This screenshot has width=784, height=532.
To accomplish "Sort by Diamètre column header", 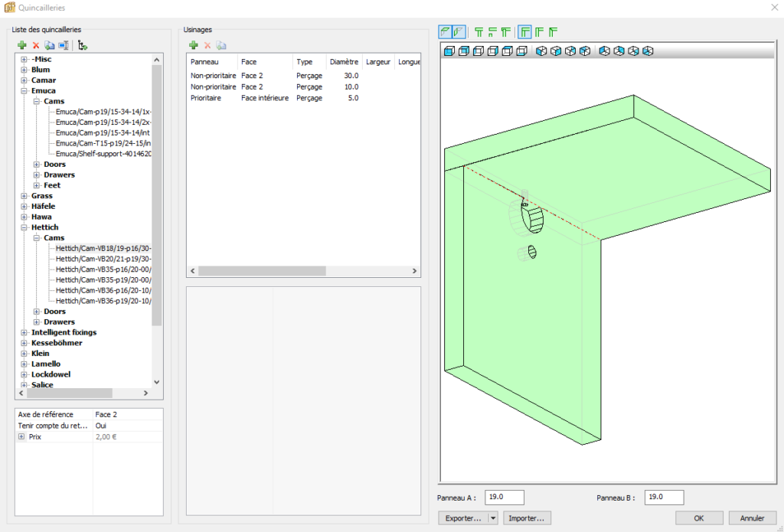I will (x=343, y=61).
